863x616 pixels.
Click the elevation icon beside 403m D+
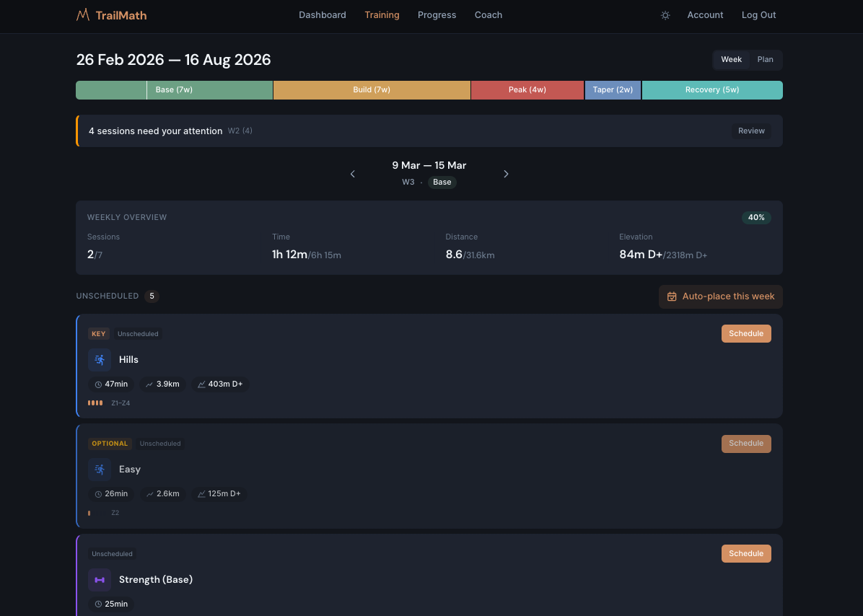pyautogui.click(x=201, y=384)
